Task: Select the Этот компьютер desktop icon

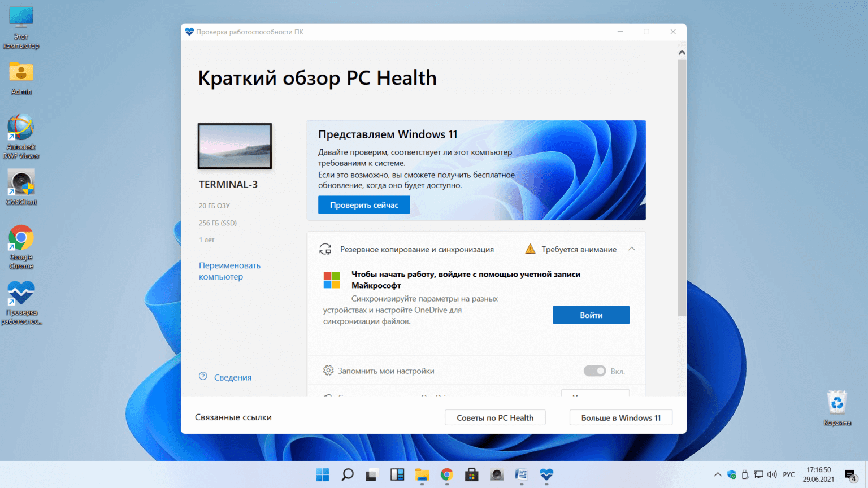Action: (x=21, y=28)
